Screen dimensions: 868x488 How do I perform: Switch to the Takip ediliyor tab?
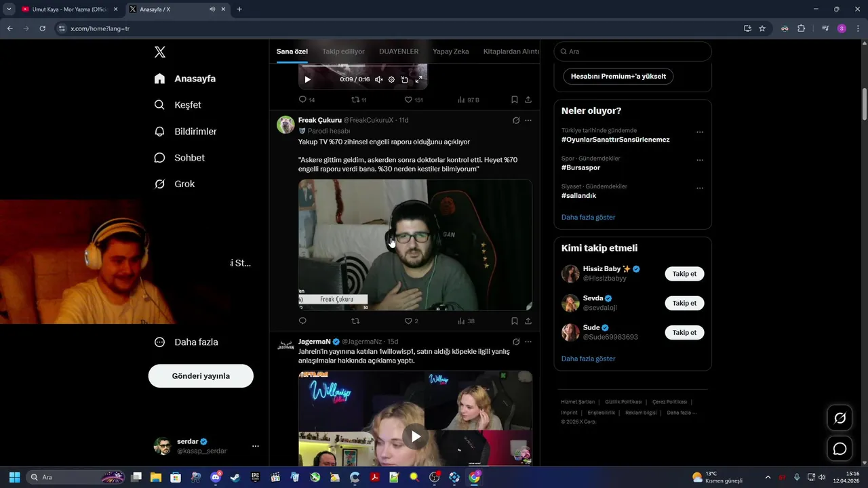pyautogui.click(x=343, y=52)
